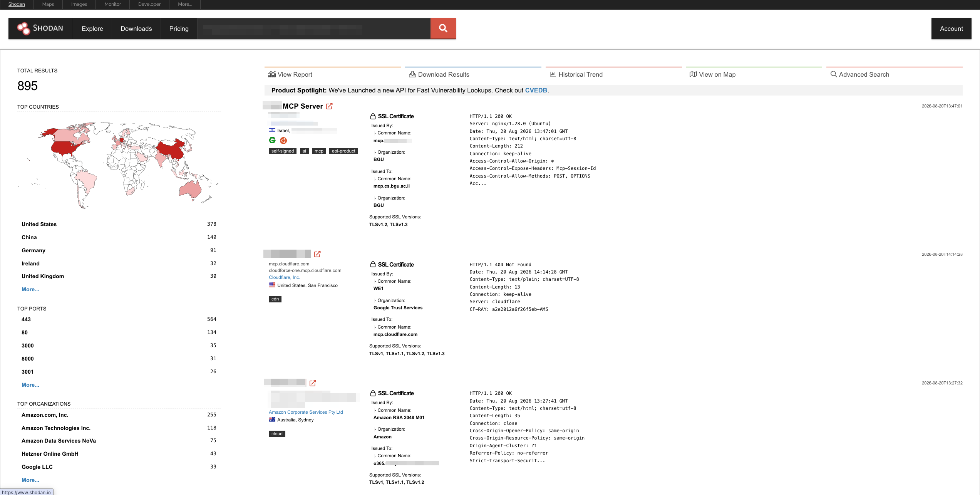The height and width of the screenshot is (495, 980).
Task: Click the search query input field
Action: pos(314,29)
